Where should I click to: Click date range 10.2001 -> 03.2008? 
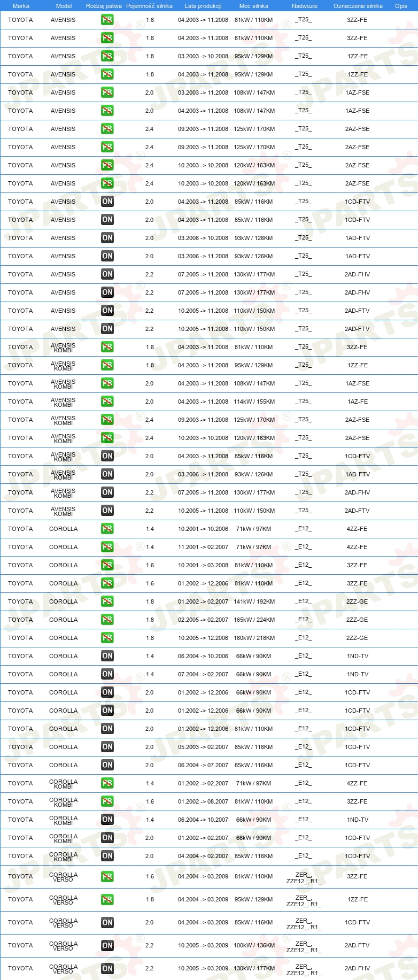pos(203,565)
